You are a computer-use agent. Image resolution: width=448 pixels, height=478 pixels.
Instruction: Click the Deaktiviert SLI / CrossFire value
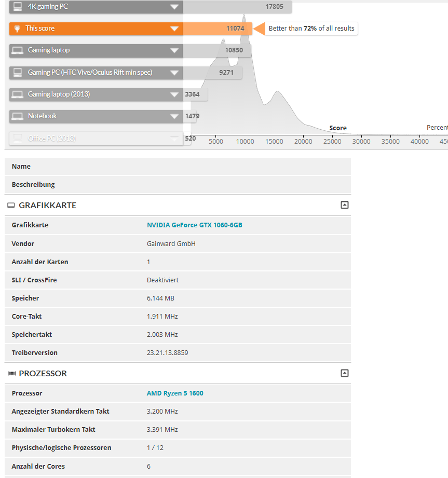(162, 280)
